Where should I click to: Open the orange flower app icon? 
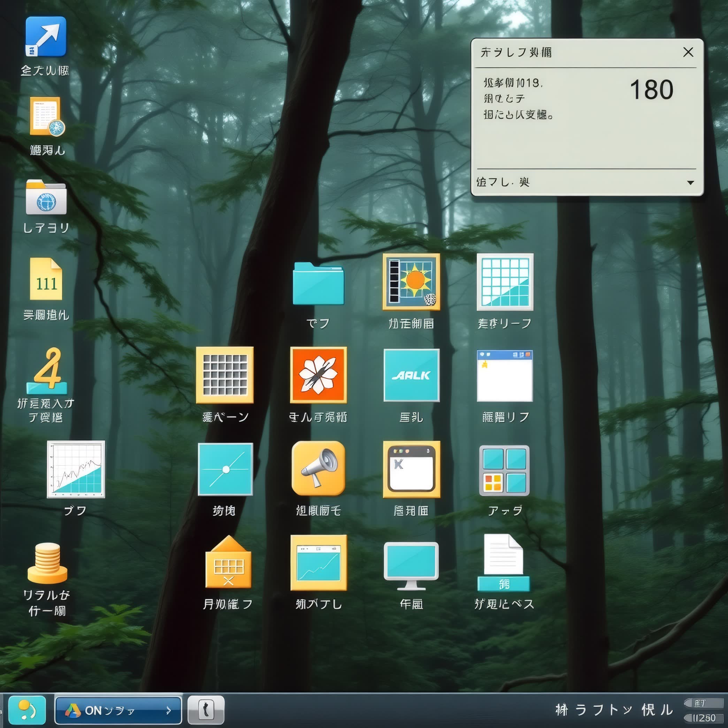tap(318, 375)
